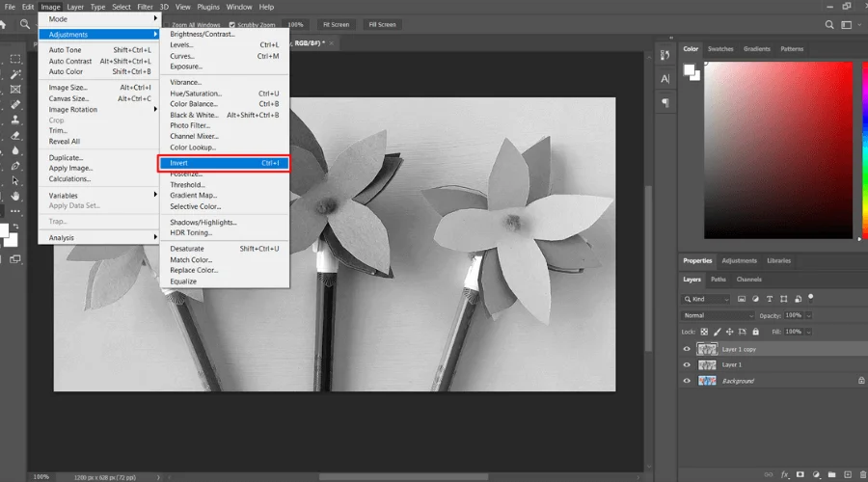Create new fill or adjustment layer icon

816,474
